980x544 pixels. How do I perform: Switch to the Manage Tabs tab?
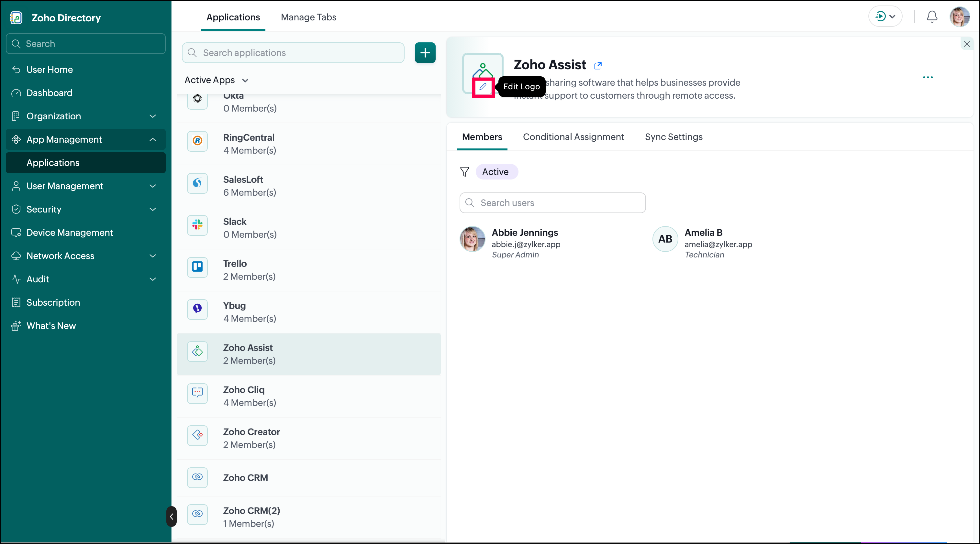308,17
